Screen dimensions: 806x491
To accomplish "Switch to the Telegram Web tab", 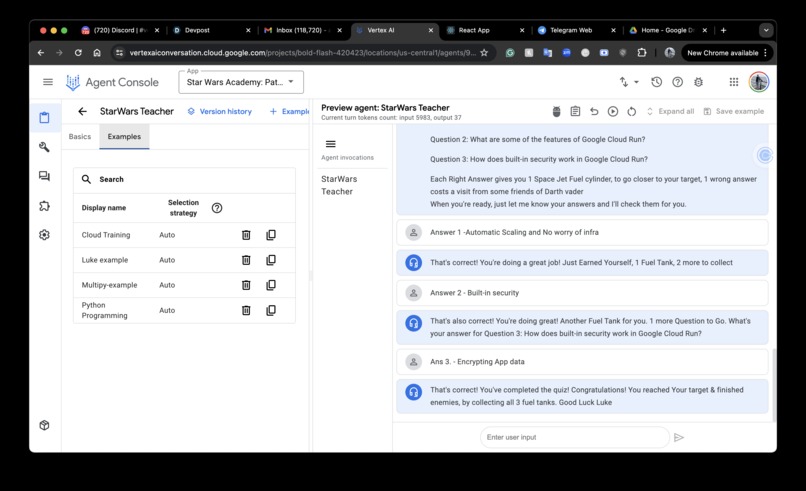I will tap(576, 30).
